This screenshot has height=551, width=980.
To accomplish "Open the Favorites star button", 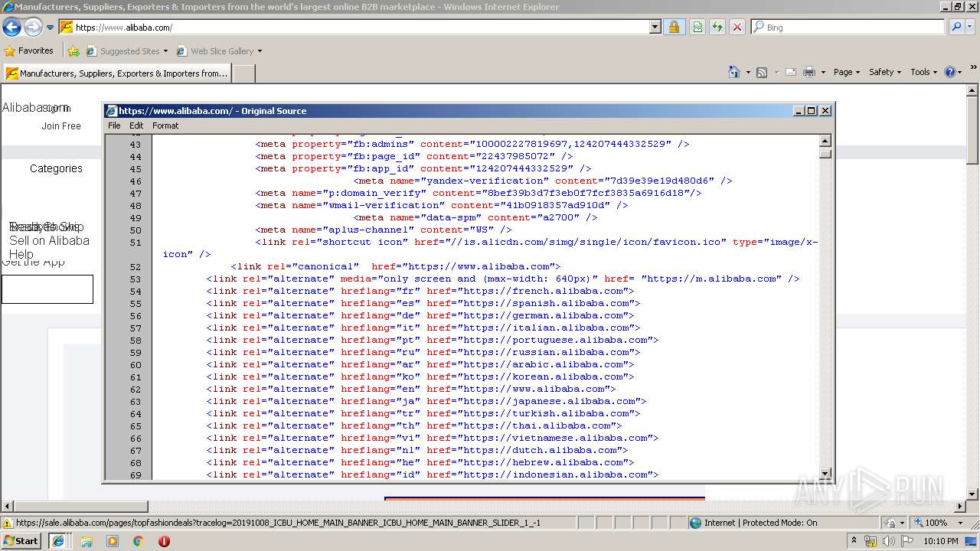I will [x=29, y=51].
